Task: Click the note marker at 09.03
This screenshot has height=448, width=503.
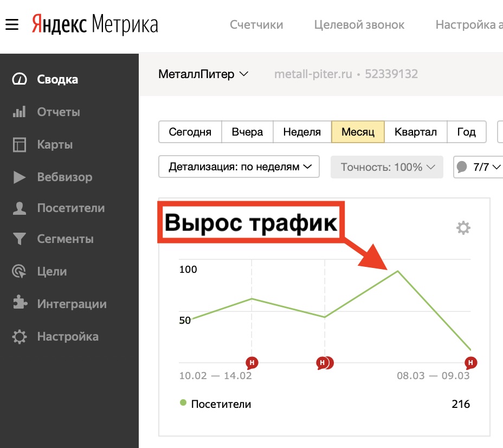Action: 470,363
